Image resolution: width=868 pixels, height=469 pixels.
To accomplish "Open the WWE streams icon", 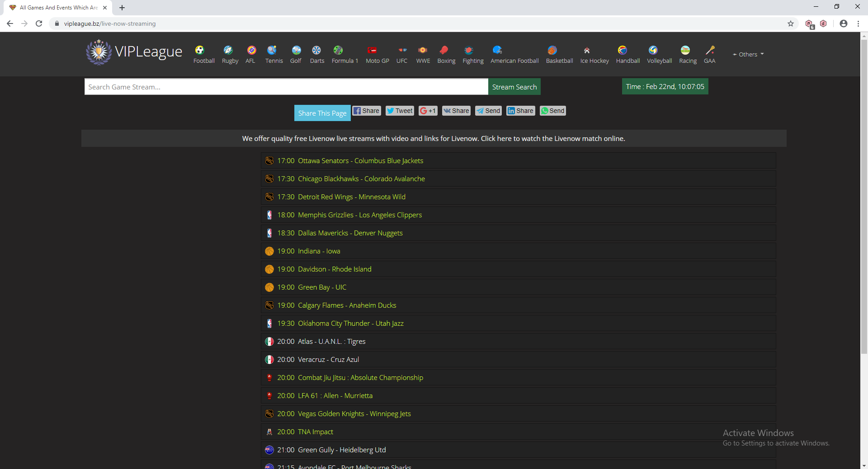I will (423, 53).
